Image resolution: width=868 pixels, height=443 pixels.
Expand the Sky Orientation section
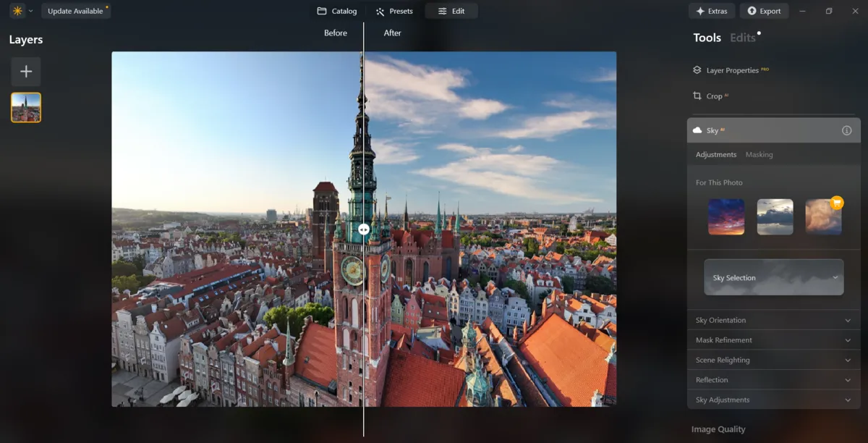pos(773,319)
